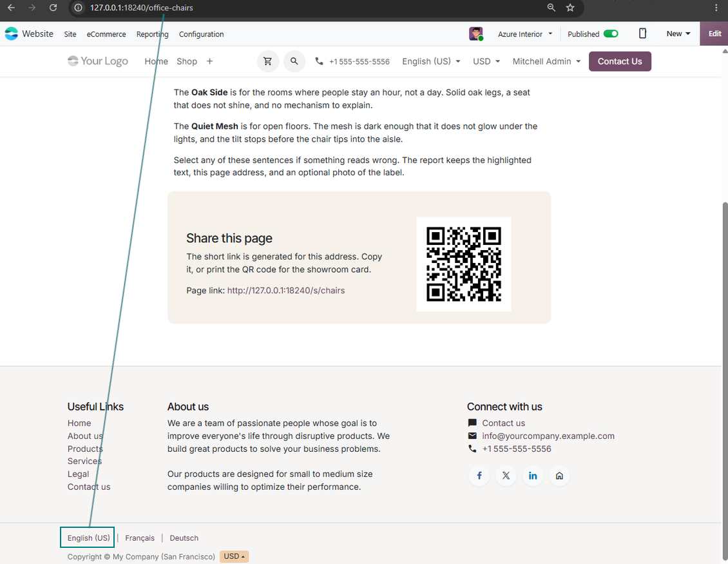Switch to mobile preview icon

pyautogui.click(x=642, y=34)
